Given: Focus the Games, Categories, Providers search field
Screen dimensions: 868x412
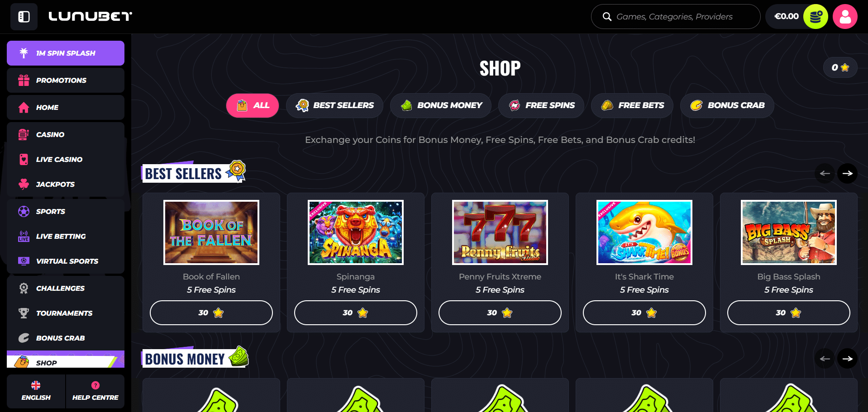Looking at the screenshot, I should click(x=676, y=17).
